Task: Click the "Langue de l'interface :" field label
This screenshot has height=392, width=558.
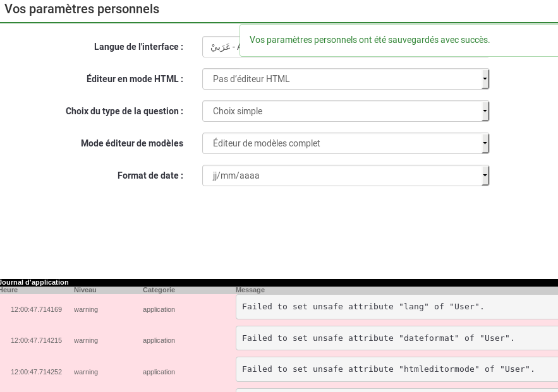Action: click(138, 47)
